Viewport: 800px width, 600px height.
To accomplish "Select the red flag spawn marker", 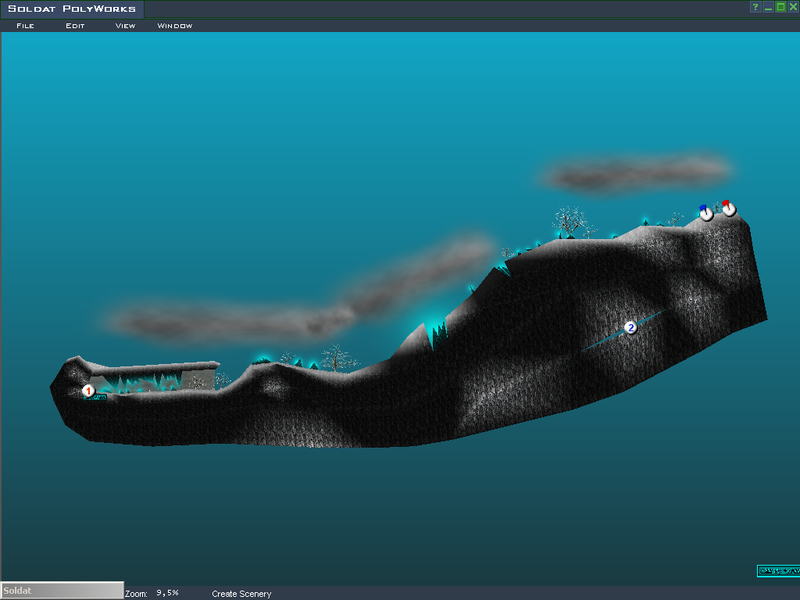I will (x=728, y=208).
